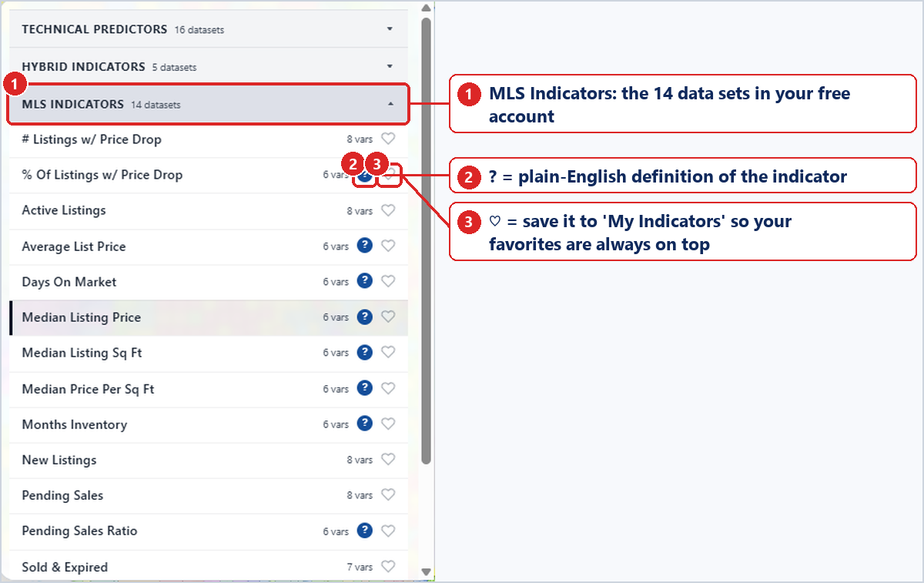The height and width of the screenshot is (583, 924).
Task: Favorite the Median Listing Price dataset
Action: click(x=388, y=317)
